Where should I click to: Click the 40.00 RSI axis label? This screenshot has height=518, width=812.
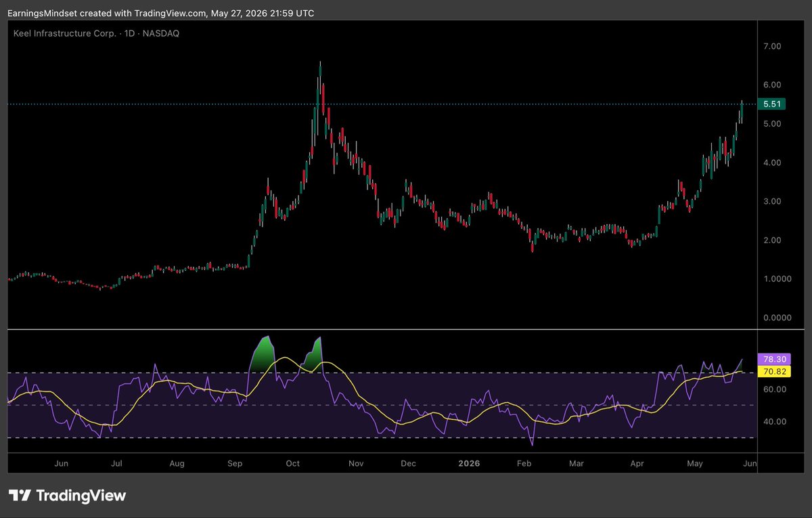tap(774, 422)
